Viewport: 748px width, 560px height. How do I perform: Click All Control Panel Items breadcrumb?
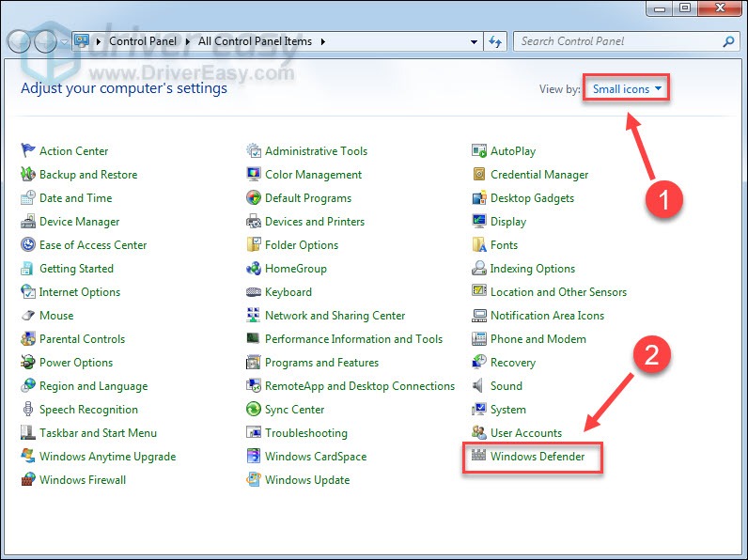point(255,41)
